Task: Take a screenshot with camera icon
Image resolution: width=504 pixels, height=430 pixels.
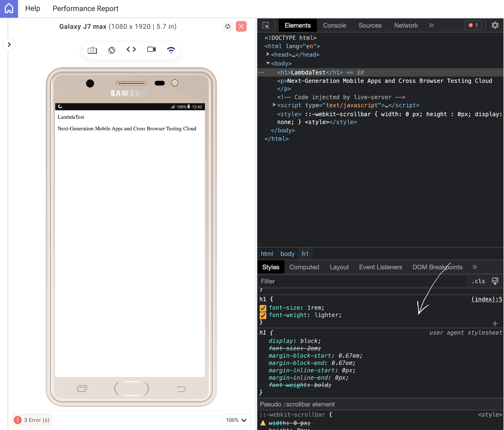Action: coord(92,50)
